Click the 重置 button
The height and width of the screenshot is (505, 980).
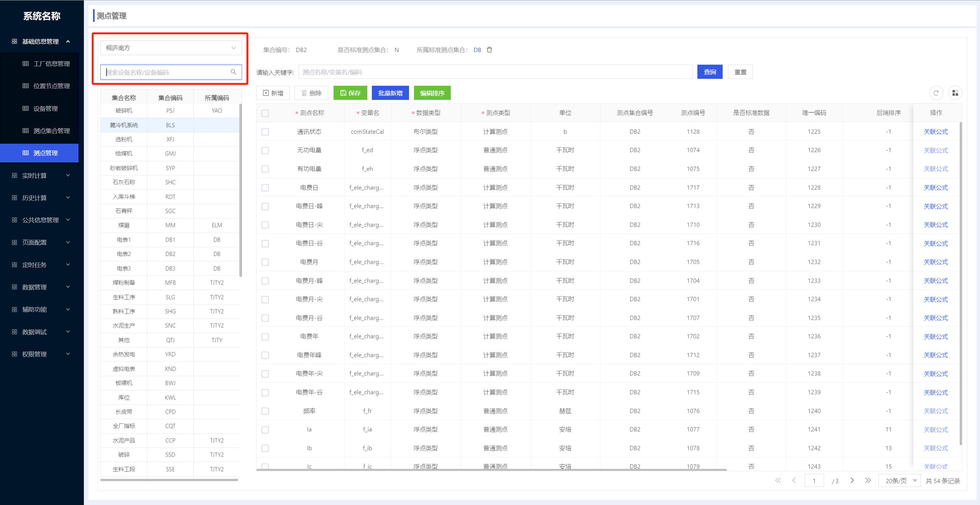[740, 72]
